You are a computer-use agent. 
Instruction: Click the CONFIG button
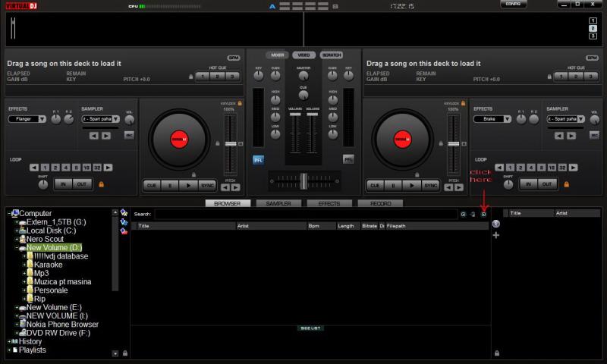514,5
